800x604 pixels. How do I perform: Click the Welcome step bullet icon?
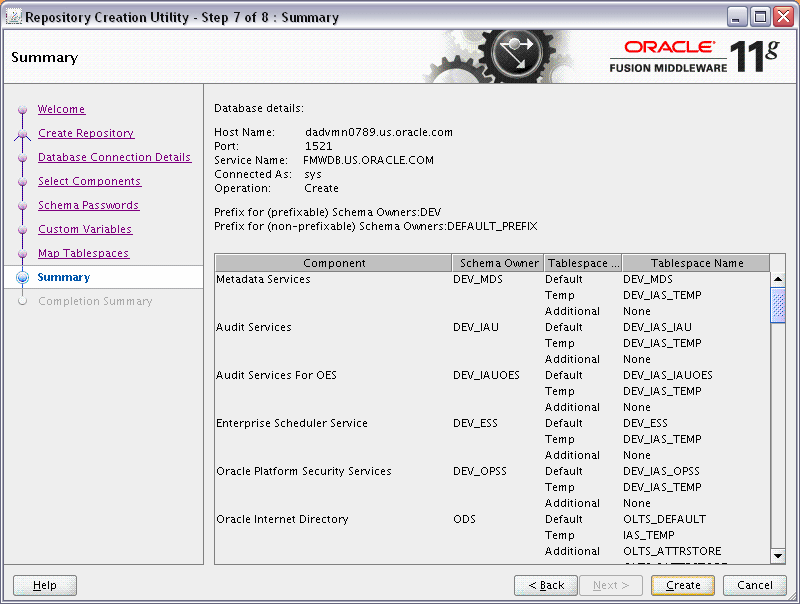point(22,109)
